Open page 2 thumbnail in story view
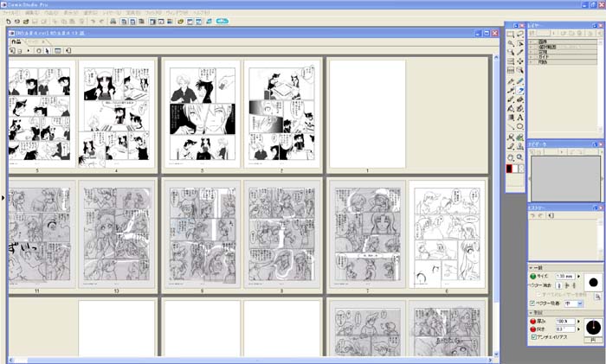 (x=281, y=114)
